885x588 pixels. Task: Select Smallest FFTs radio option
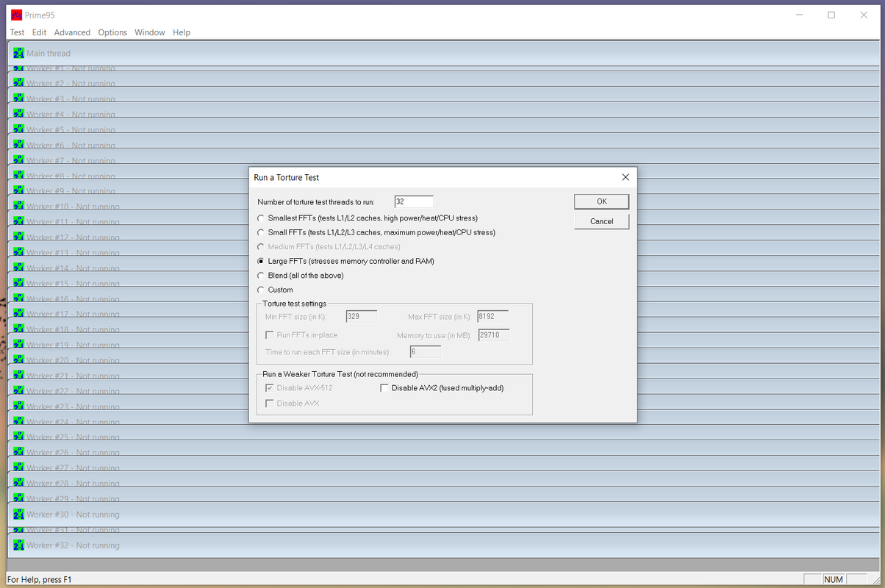(261, 218)
